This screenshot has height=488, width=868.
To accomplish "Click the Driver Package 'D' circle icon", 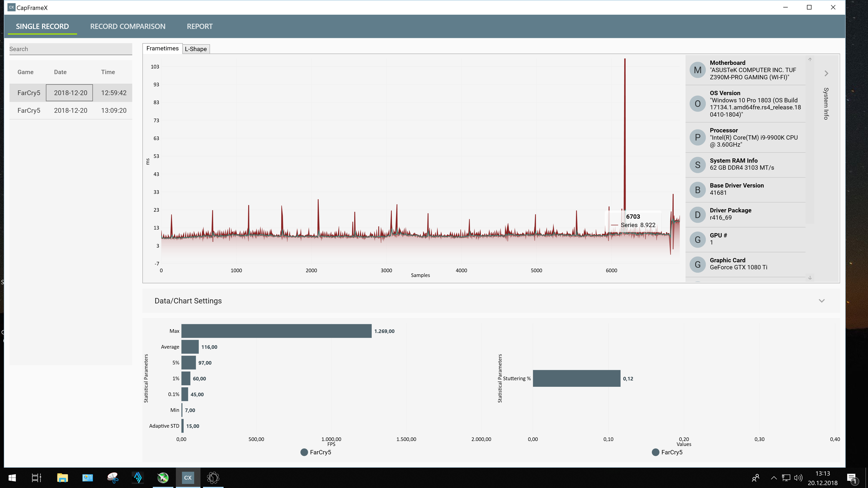I will coord(698,215).
